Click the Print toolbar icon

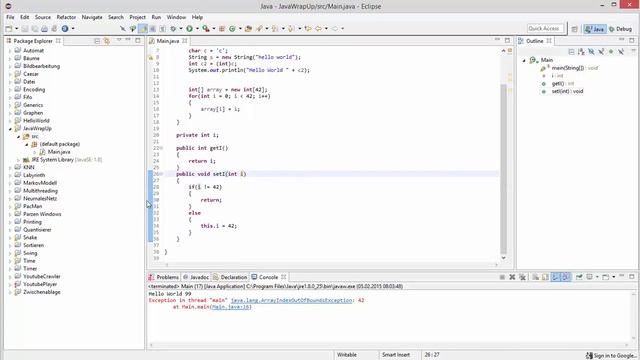click(44, 29)
